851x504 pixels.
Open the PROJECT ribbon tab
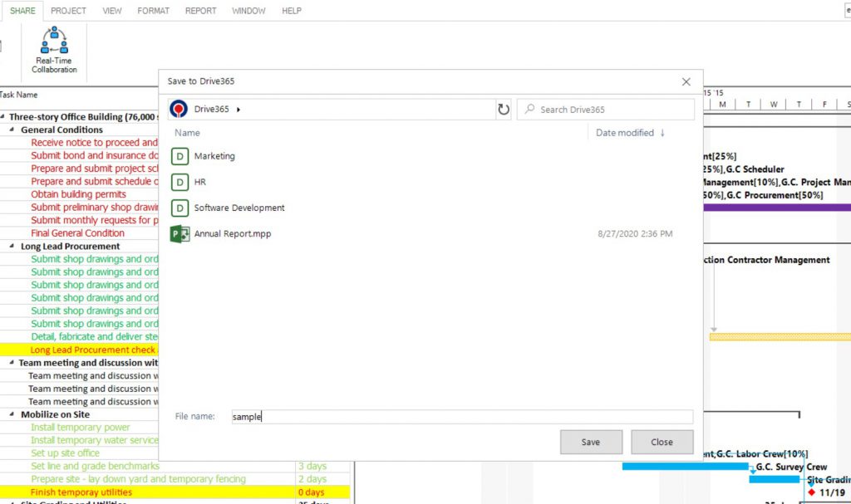(68, 11)
